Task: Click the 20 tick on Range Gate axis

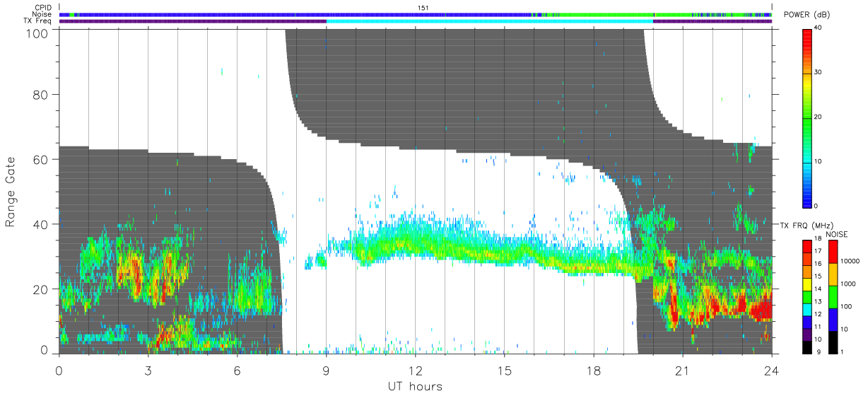Action: click(42, 289)
